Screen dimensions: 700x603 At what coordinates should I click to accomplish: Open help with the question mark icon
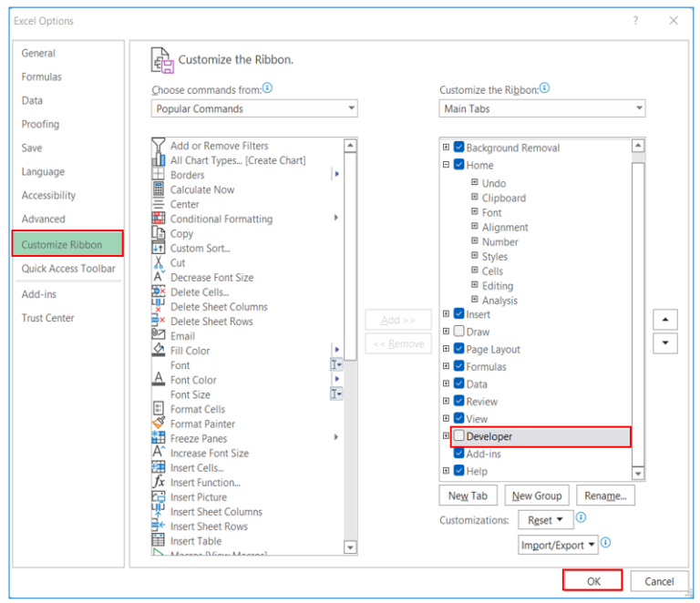(x=635, y=21)
